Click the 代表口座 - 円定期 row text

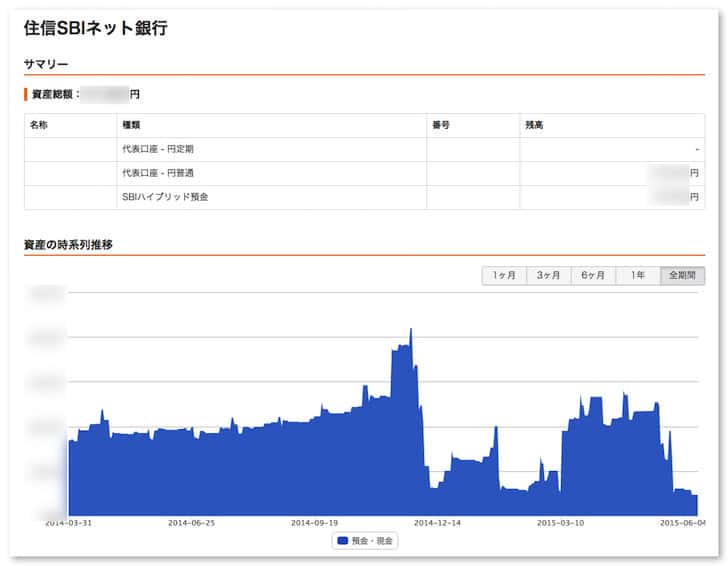click(x=158, y=149)
